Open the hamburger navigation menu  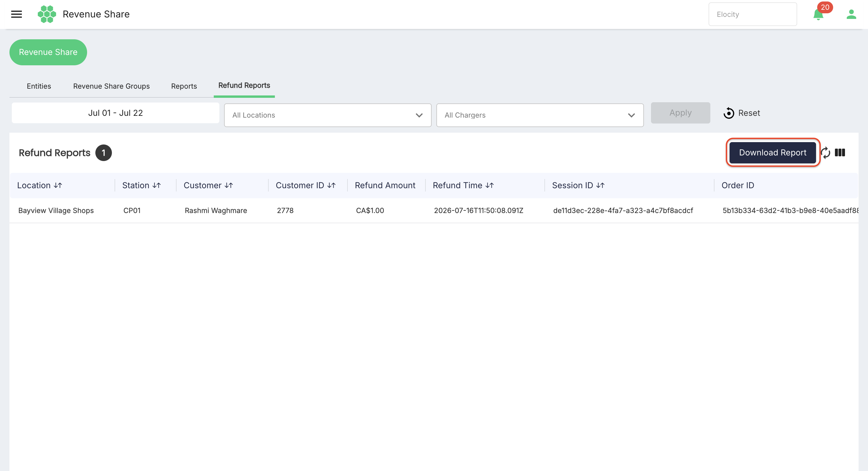click(x=17, y=14)
